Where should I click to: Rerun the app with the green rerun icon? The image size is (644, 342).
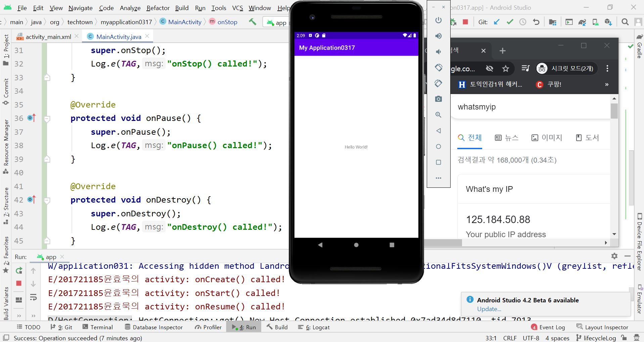19,270
